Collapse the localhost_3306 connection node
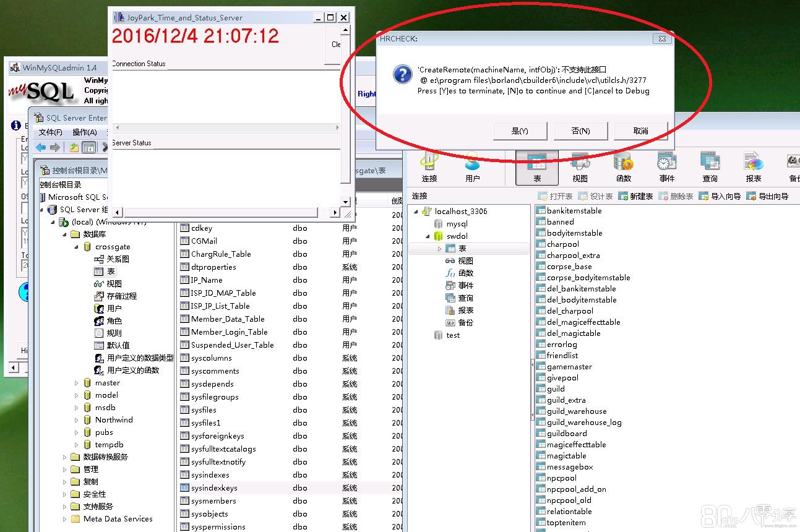This screenshot has width=800, height=532. point(416,212)
